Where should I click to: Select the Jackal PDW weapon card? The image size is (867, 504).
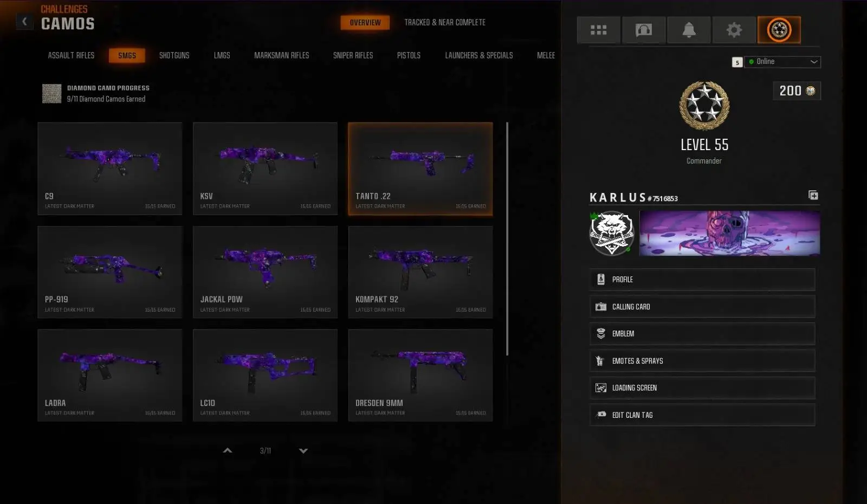tap(265, 272)
